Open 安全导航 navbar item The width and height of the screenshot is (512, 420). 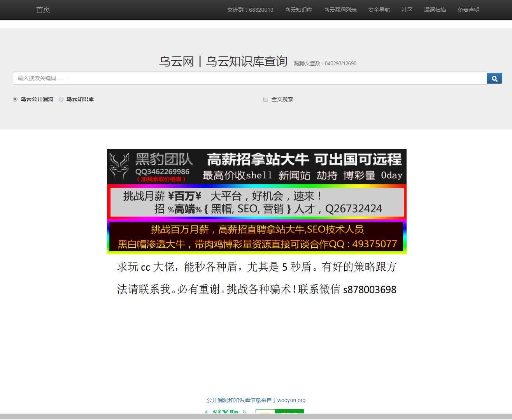(x=379, y=10)
